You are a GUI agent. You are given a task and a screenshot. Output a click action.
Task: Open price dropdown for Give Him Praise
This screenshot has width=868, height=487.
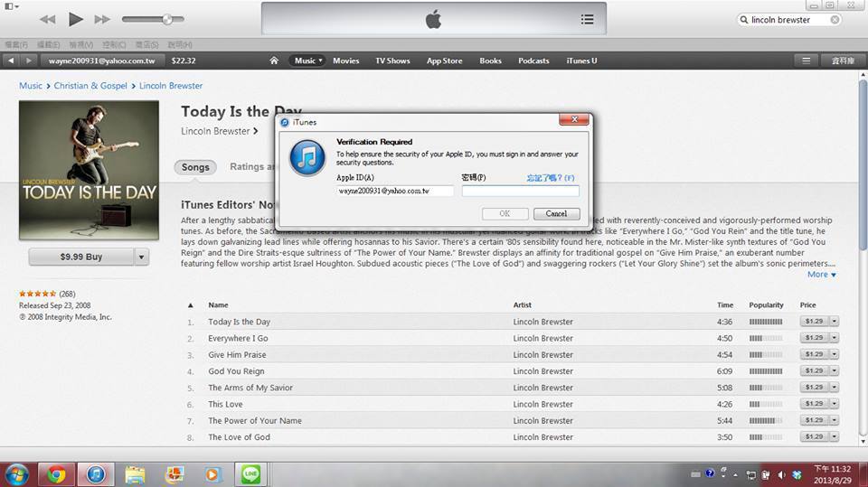835,354
